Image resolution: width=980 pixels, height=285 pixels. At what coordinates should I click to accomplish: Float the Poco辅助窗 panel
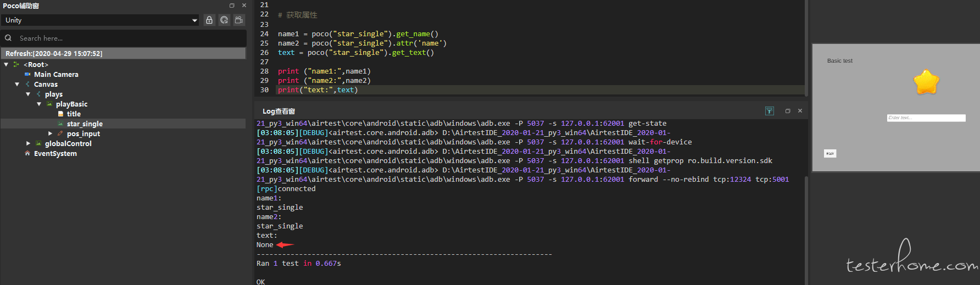pos(232,5)
